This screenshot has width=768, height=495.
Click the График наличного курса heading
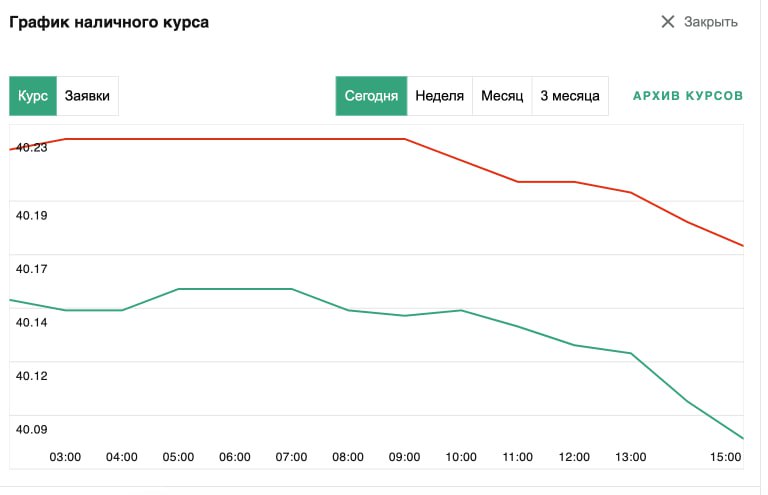tap(109, 22)
